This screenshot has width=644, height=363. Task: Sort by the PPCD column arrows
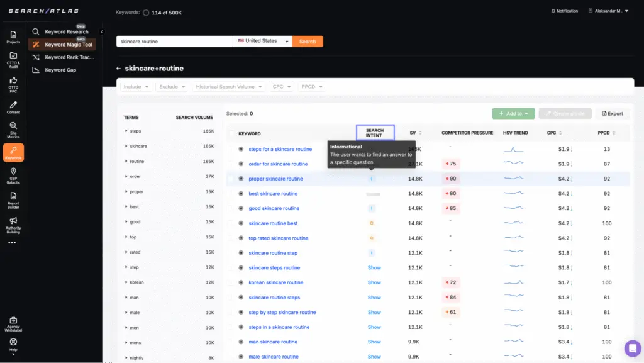pyautogui.click(x=614, y=133)
